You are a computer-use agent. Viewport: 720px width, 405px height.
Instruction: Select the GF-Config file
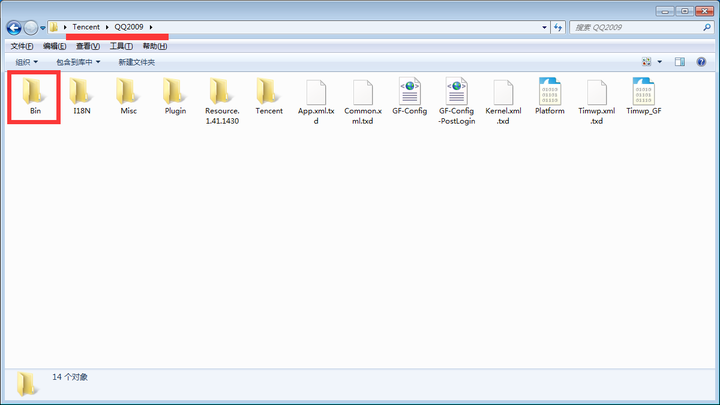(410, 96)
